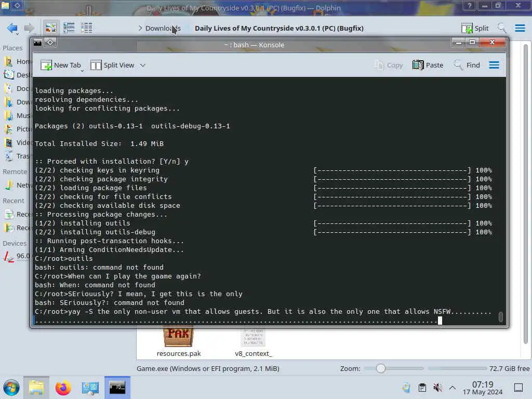
Task: Open the New Tab dropdown arrow
Action: (82, 70)
